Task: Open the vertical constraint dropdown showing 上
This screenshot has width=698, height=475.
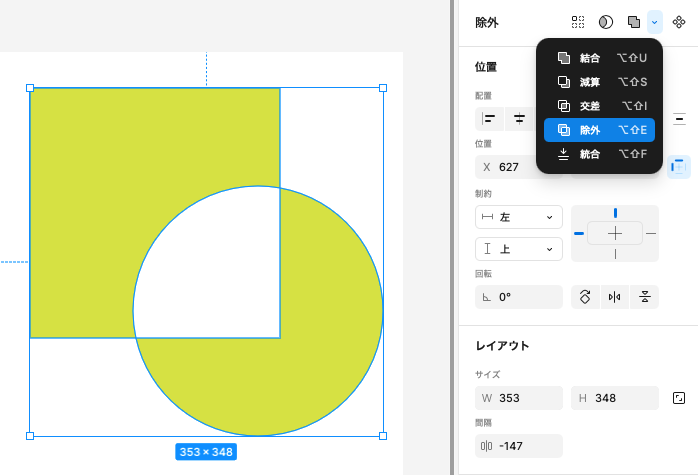Action: (x=519, y=249)
